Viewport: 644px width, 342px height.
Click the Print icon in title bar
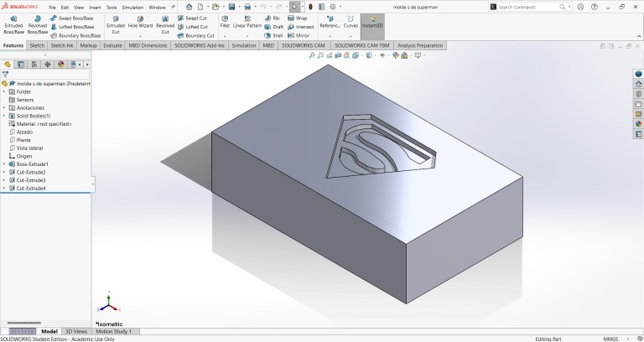[x=247, y=7]
